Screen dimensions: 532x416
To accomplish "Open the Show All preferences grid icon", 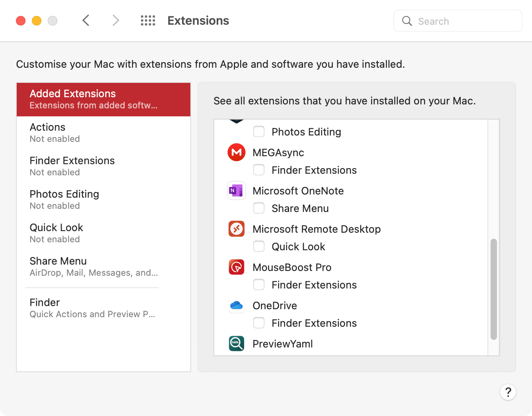I will click(x=148, y=20).
